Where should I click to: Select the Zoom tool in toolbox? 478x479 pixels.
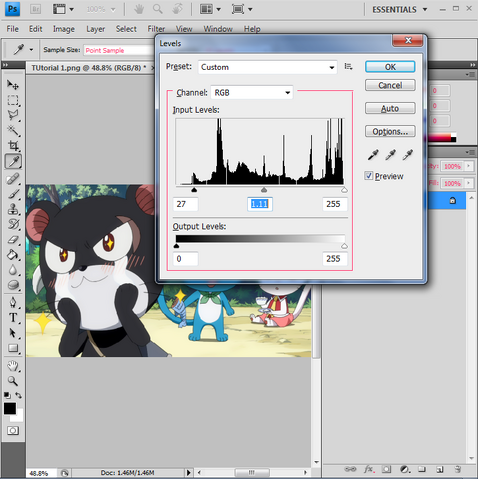pyautogui.click(x=13, y=381)
